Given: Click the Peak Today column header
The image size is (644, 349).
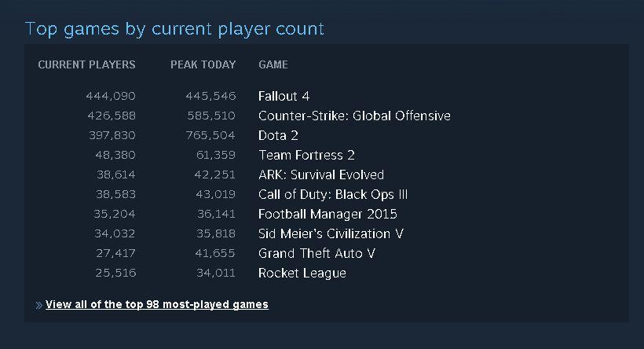Looking at the screenshot, I should pyautogui.click(x=203, y=64).
